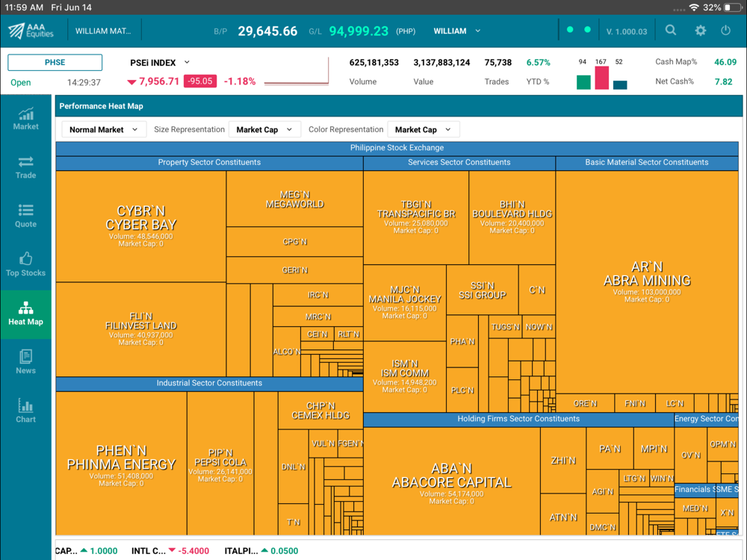
Task: Select the Philippine Stock Exchange header
Action: coord(397,148)
